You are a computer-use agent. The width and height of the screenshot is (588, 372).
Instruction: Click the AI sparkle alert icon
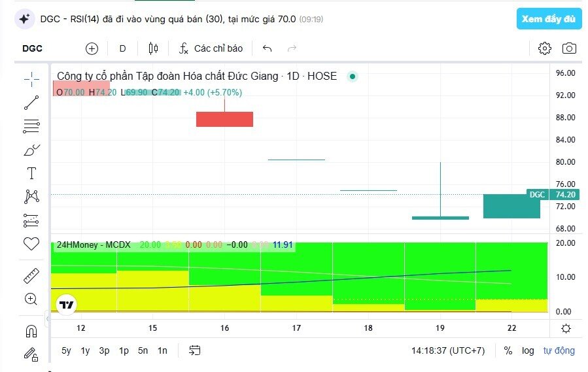click(25, 19)
